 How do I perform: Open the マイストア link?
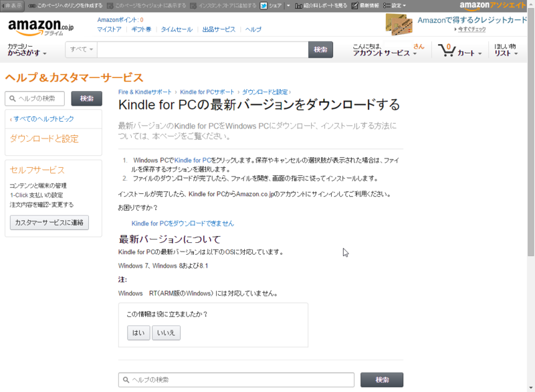click(109, 29)
